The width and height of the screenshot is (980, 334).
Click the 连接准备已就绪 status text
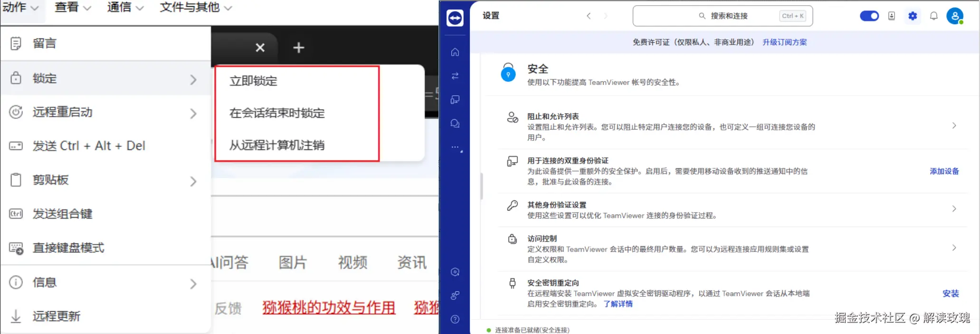532,330
